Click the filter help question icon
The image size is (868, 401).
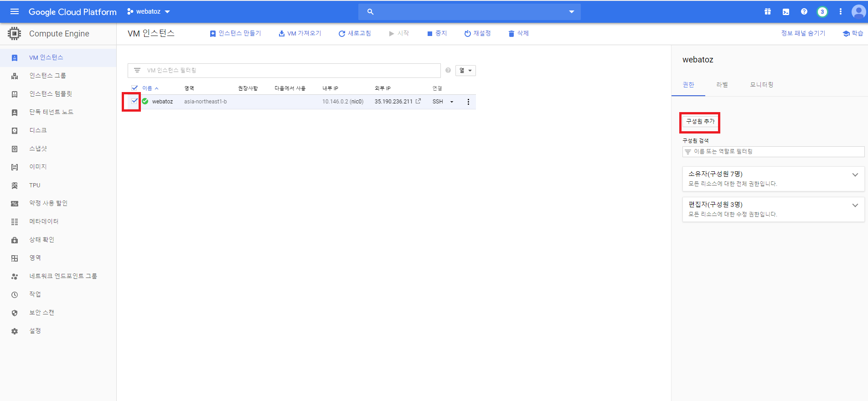[448, 70]
